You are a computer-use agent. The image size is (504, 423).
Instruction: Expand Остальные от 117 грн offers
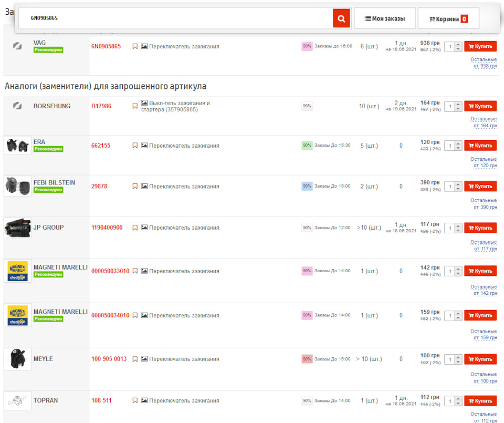click(x=484, y=245)
